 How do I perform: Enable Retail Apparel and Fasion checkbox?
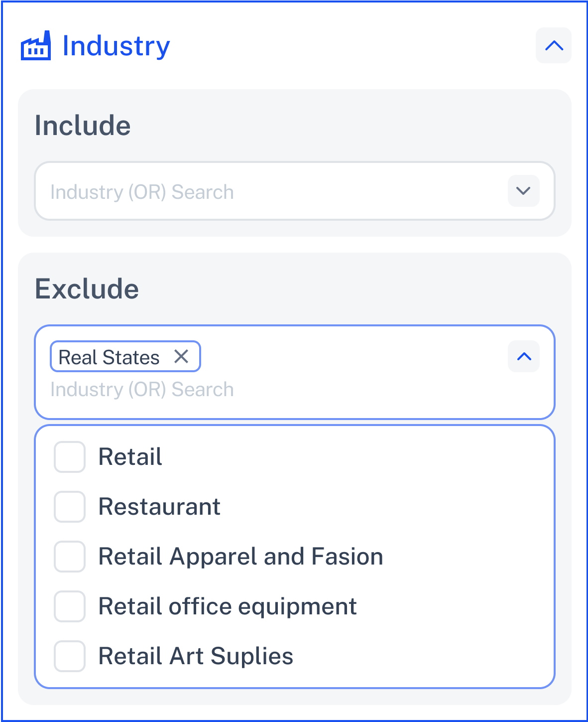point(70,557)
